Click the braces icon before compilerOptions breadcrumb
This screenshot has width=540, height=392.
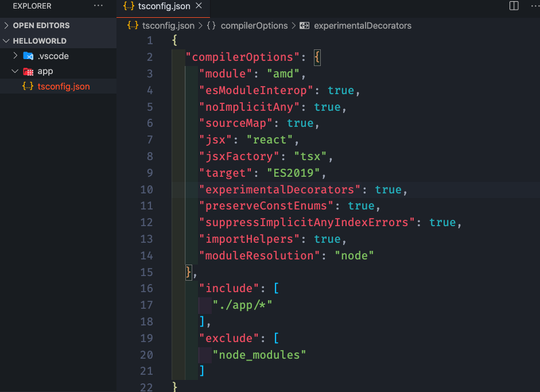[211, 25]
